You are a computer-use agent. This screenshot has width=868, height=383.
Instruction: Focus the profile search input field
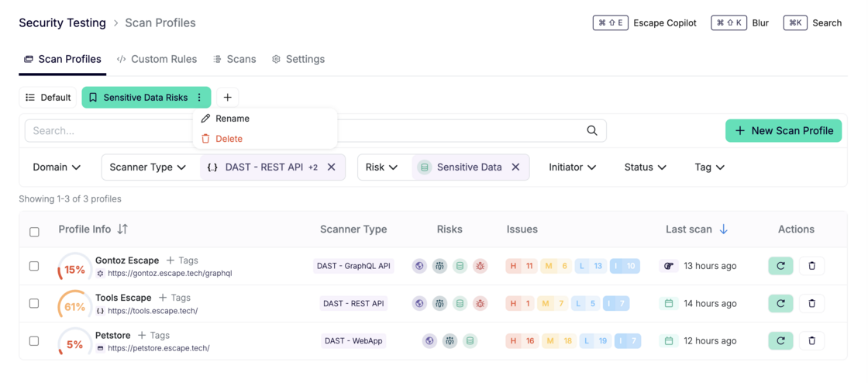(315, 130)
